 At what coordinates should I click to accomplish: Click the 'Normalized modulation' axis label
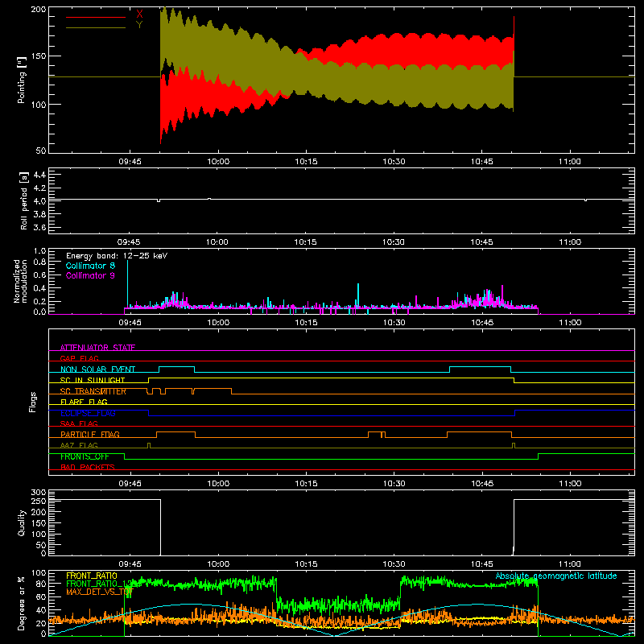pyautogui.click(x=20, y=281)
